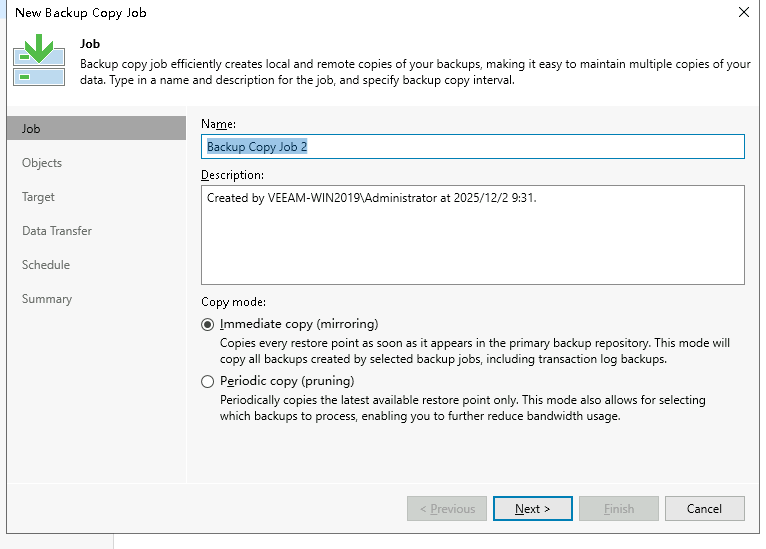
Task: Click the "Copy mode:" section label
Action: pos(234,301)
